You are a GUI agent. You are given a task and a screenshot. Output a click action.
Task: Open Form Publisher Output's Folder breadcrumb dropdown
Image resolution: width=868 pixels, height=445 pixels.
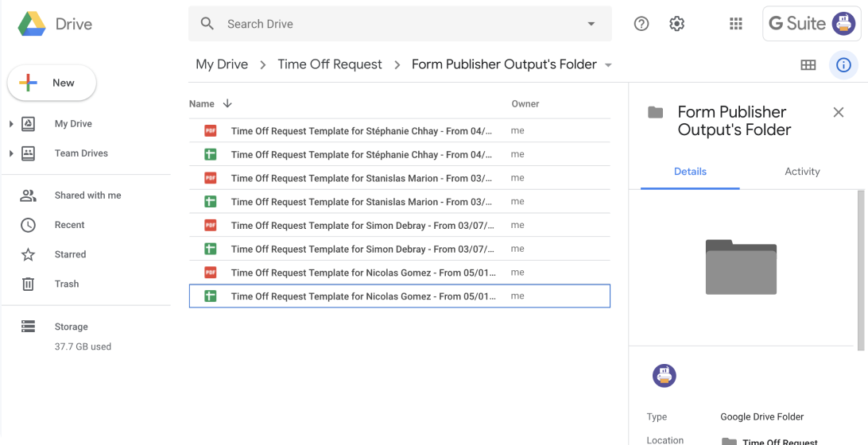click(608, 65)
